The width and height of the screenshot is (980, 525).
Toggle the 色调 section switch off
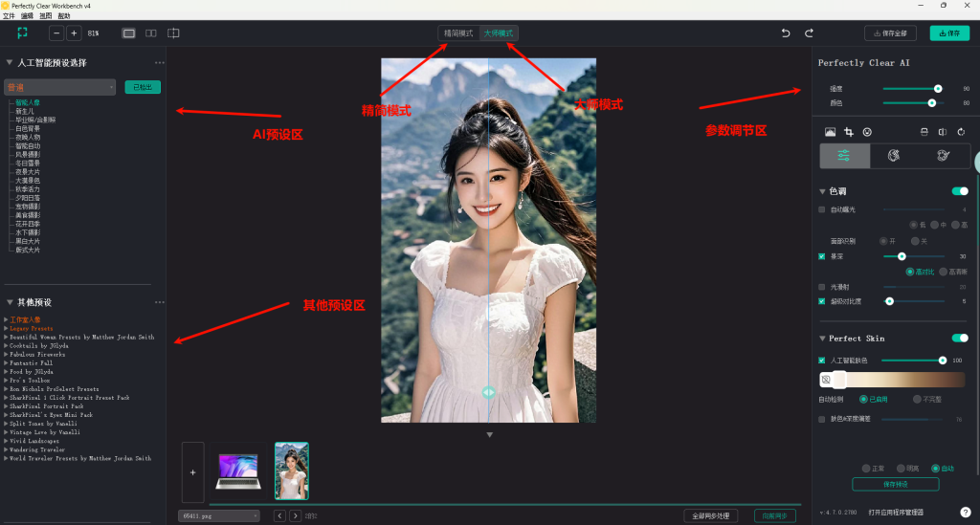pos(960,191)
